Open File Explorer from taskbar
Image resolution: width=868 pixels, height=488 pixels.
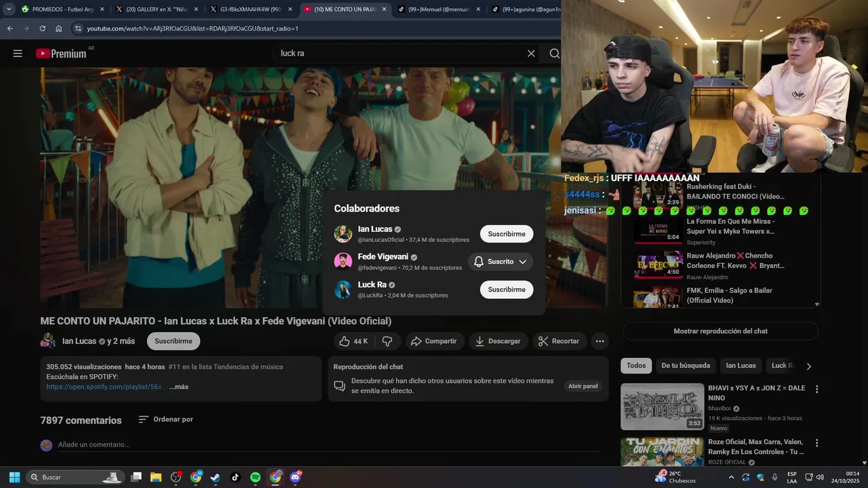coord(156,477)
